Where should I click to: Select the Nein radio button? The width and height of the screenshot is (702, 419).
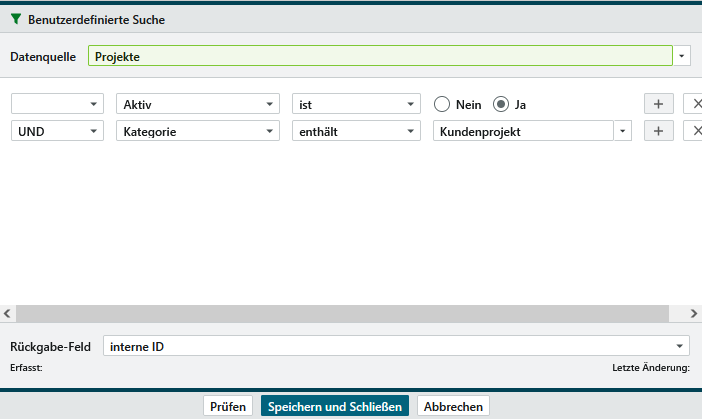click(442, 104)
